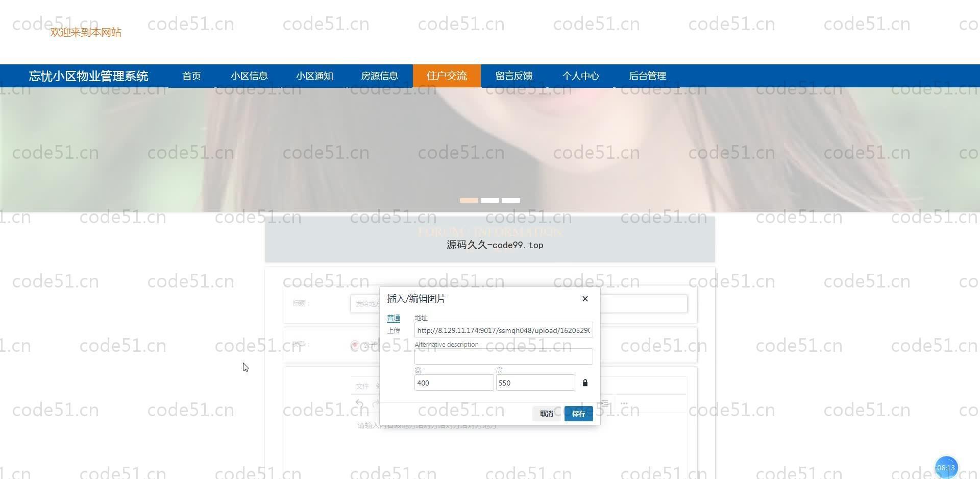
Task: Open the 文件 menu in the editor
Action: pos(362,386)
